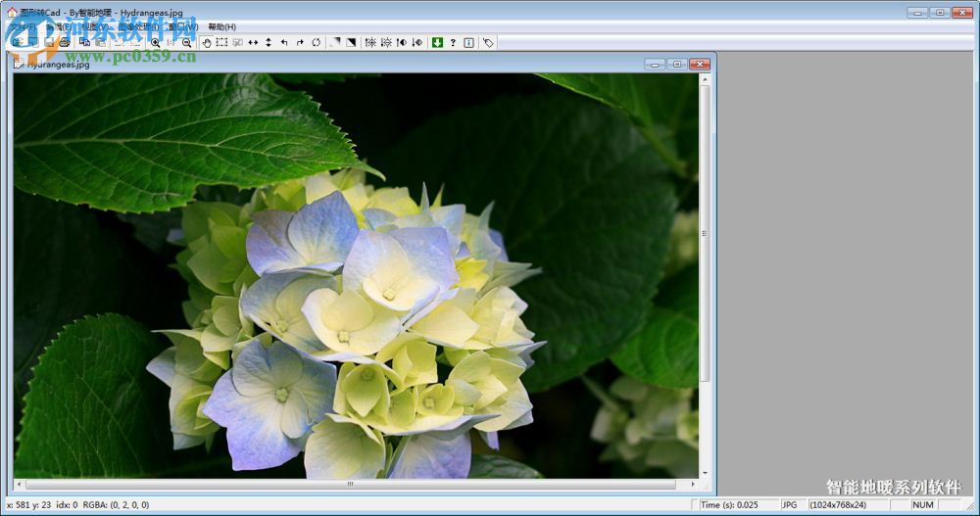980x516 pixels.
Task: Click the dark gradient triangle icon
Action: [351, 42]
